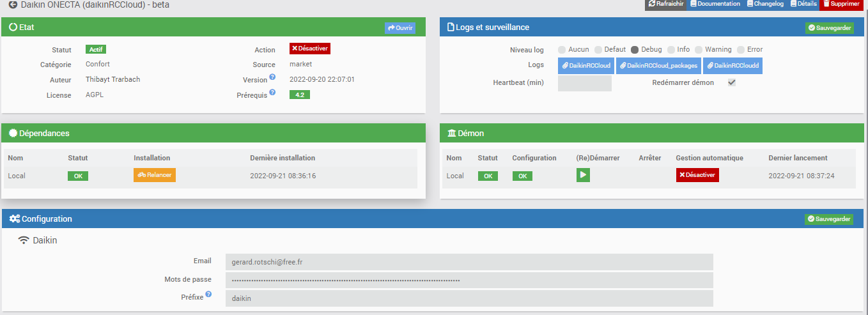Select the Defaut log level

598,50
